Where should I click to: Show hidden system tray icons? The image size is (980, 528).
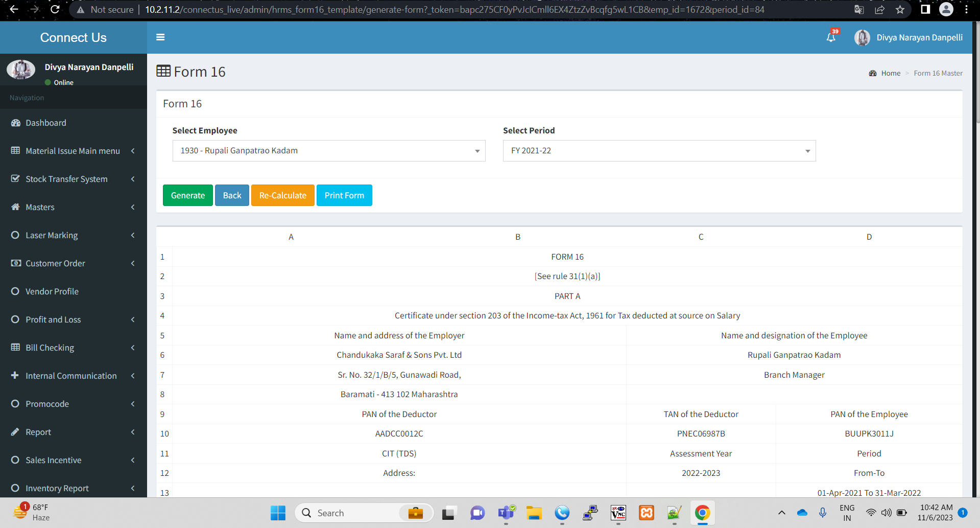pyautogui.click(x=781, y=513)
